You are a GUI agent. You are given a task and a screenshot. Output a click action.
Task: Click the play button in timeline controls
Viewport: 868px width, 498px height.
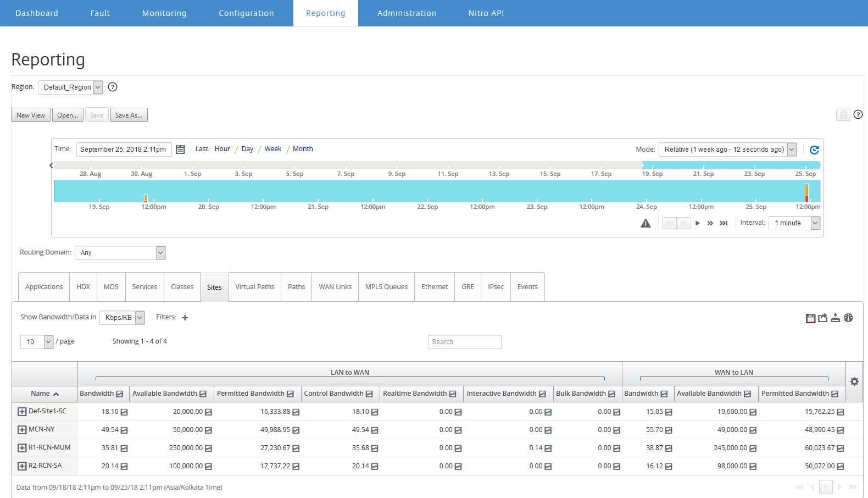(698, 223)
